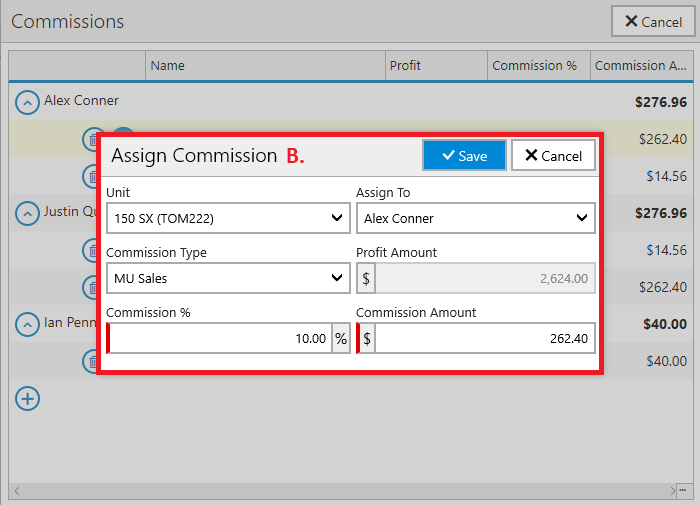700x505 pixels.
Task: Open the Assign To dropdown
Action: point(476,218)
